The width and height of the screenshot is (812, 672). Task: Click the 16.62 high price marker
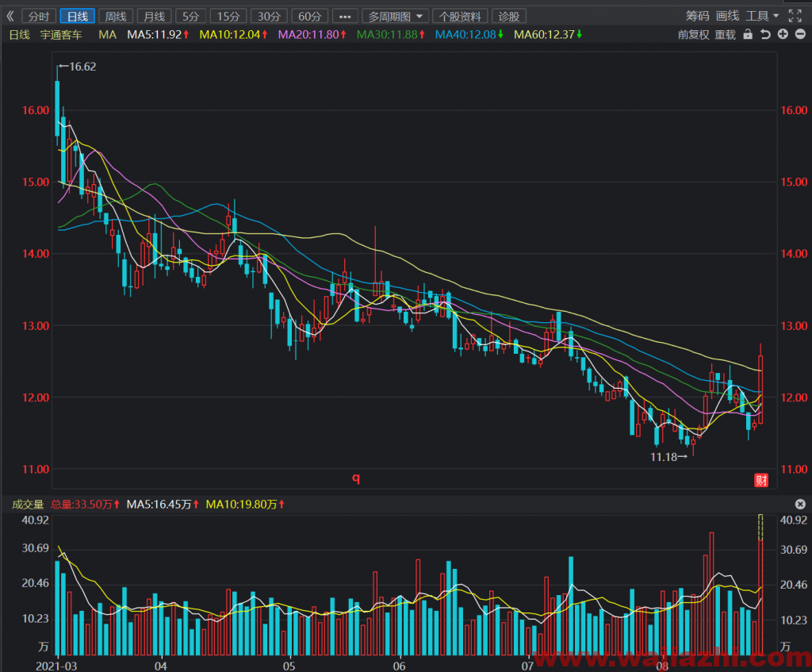click(78, 67)
